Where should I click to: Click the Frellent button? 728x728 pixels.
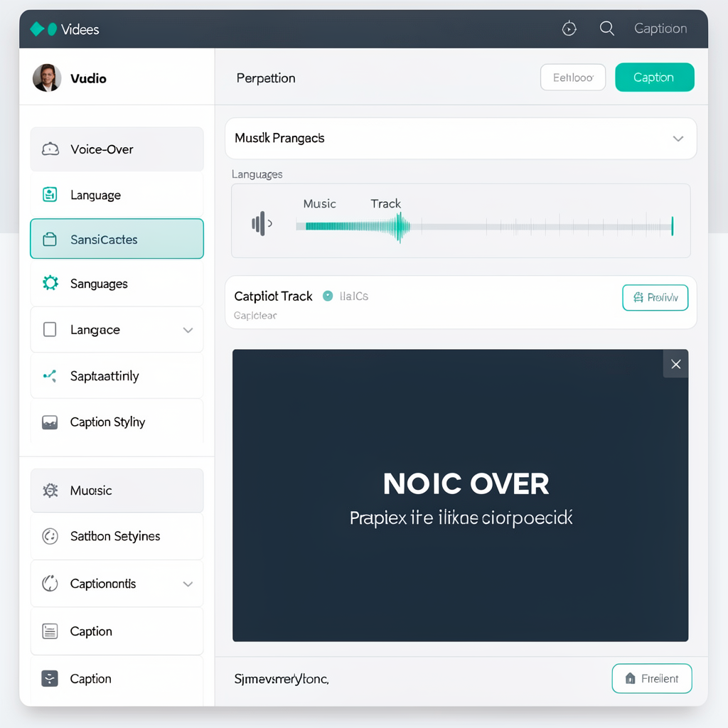point(652,678)
